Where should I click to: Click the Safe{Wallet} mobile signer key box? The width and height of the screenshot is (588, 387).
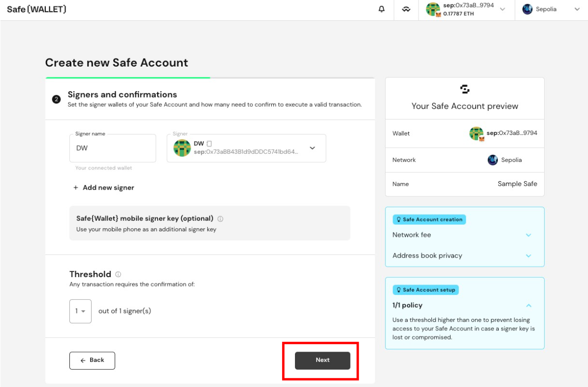pos(210,223)
